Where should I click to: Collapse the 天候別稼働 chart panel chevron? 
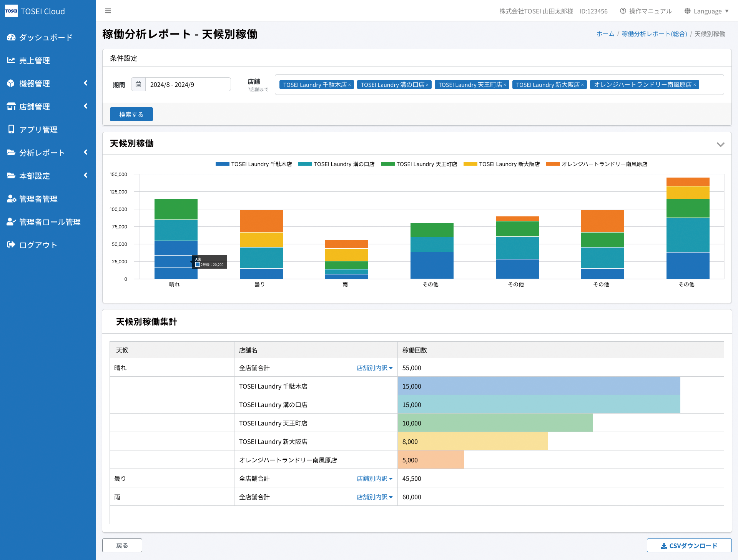point(720,145)
